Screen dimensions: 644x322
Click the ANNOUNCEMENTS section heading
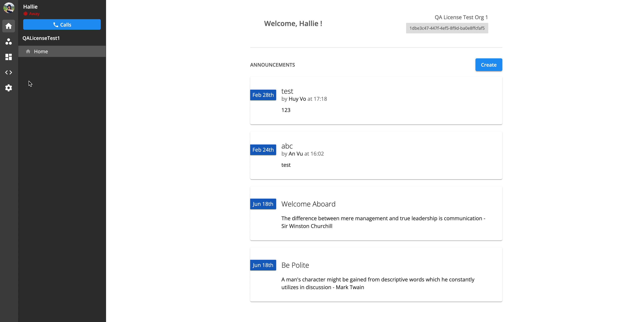click(x=272, y=65)
